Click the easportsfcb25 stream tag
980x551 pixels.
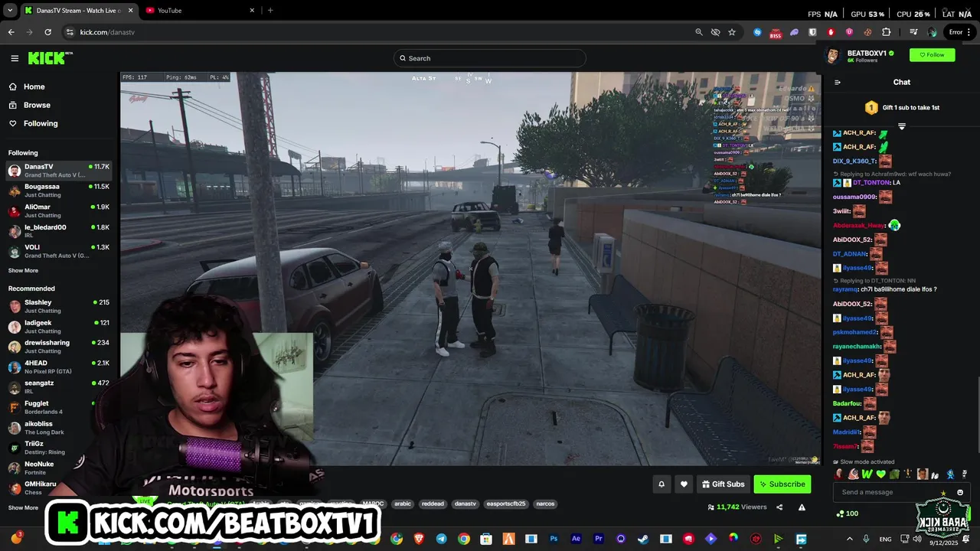(507, 504)
